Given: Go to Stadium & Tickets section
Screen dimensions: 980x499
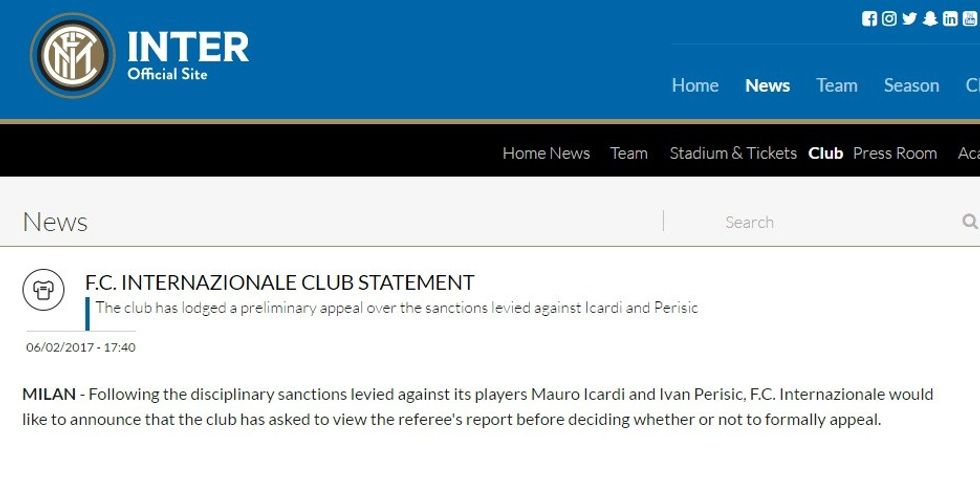Looking at the screenshot, I should pos(733,153).
